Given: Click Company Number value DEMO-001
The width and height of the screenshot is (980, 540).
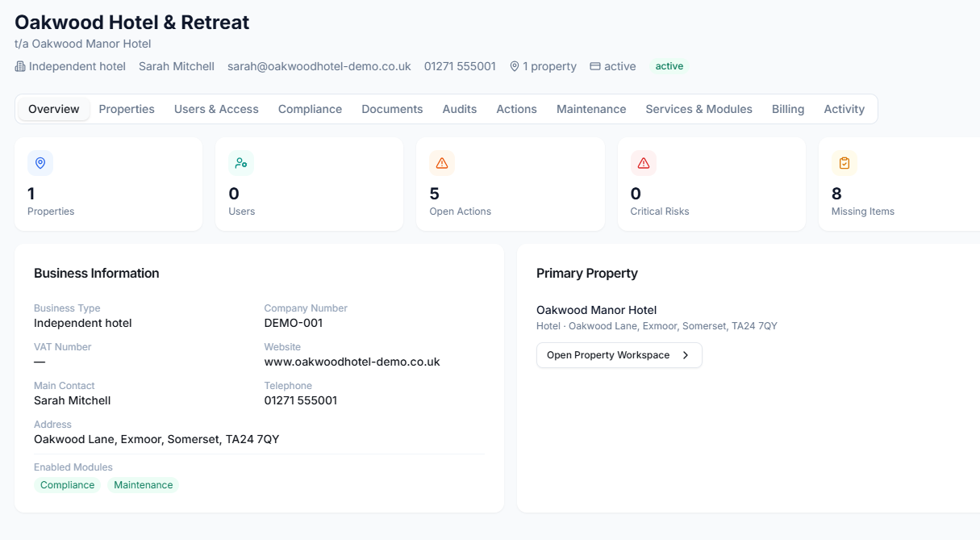Looking at the screenshot, I should [294, 323].
